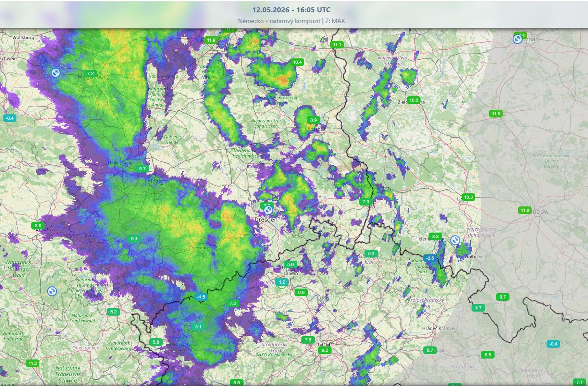Open the 5.3 marker at Liberec

coord(371,254)
